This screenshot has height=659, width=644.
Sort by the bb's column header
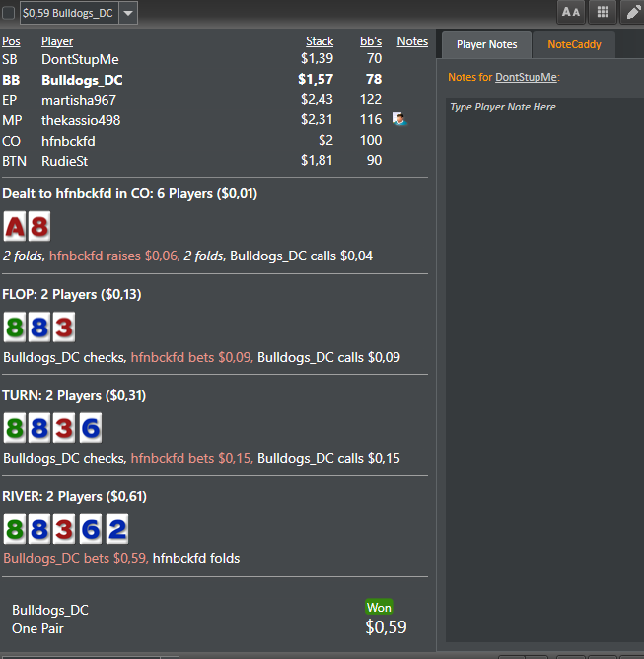point(371,41)
